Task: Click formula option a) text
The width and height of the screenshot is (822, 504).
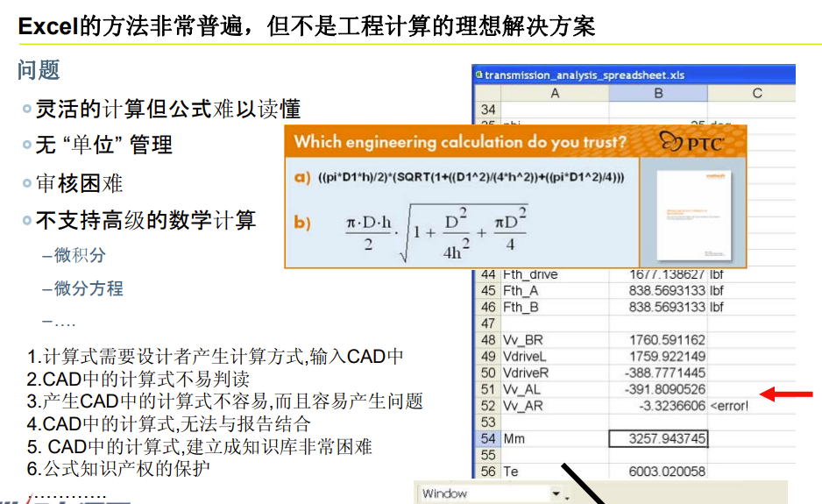Action: (471, 177)
